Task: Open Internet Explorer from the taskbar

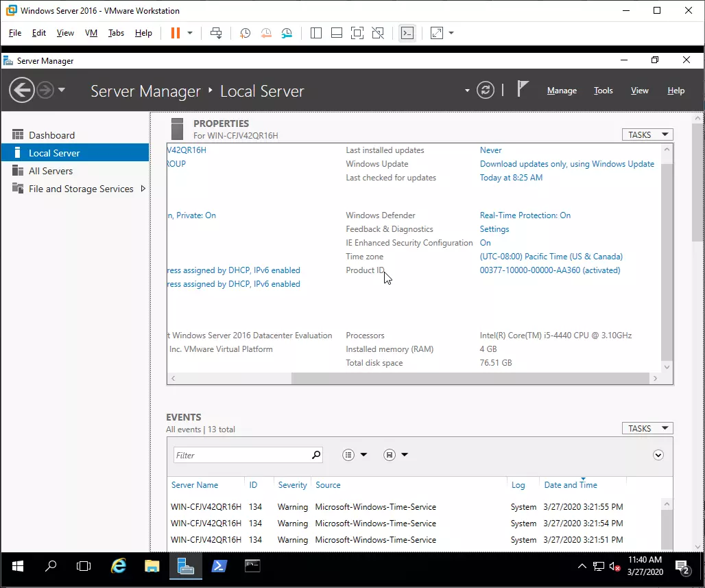Action: click(119, 566)
